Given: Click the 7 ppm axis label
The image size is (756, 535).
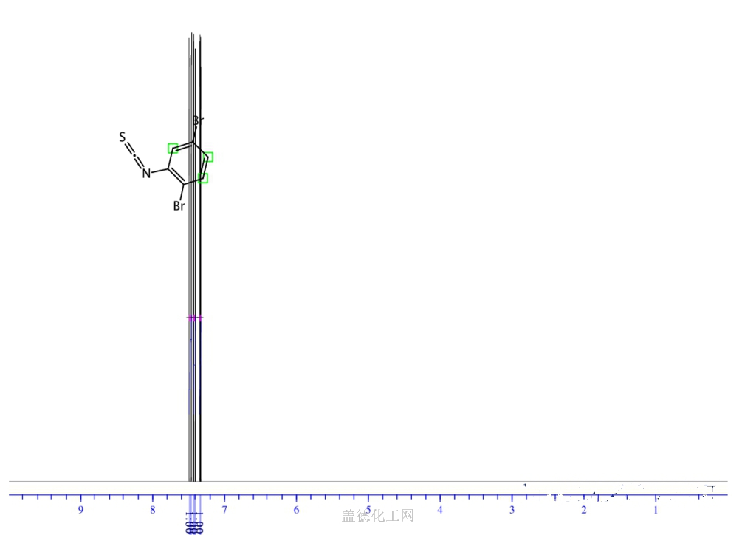Looking at the screenshot, I should click(224, 510).
